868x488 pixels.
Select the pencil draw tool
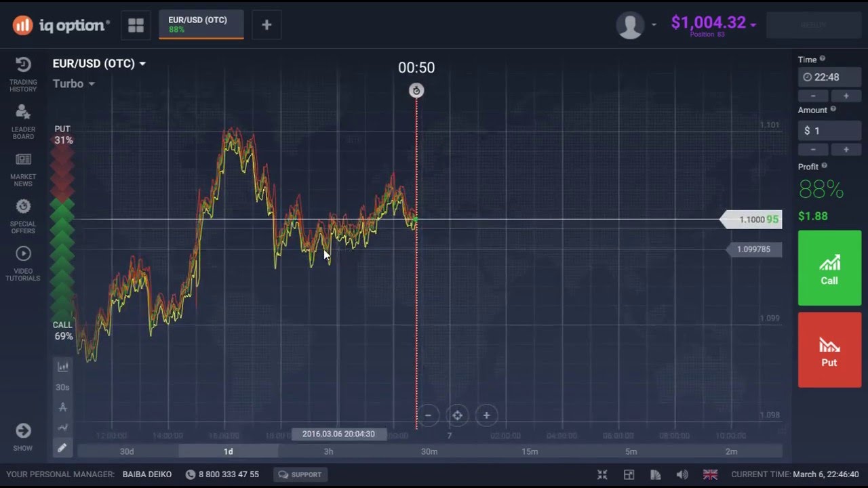(62, 447)
